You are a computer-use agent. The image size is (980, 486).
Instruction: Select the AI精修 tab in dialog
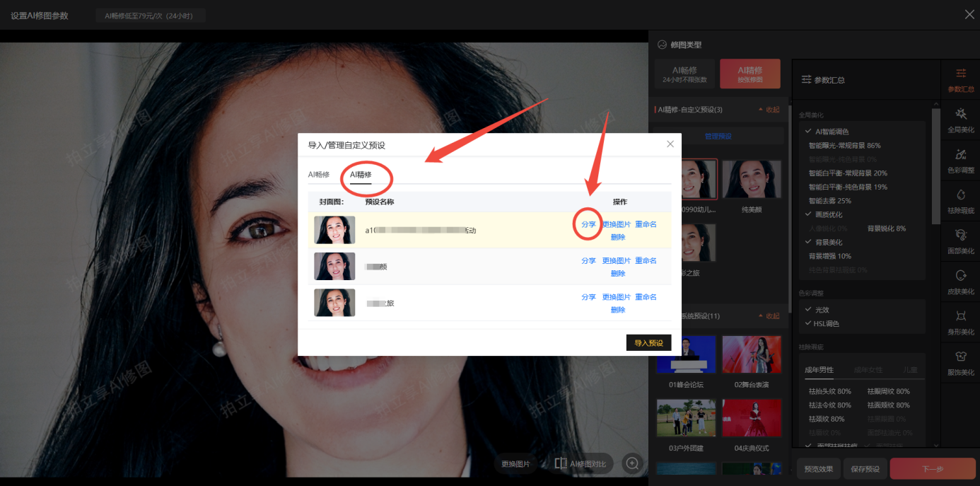[x=361, y=174]
